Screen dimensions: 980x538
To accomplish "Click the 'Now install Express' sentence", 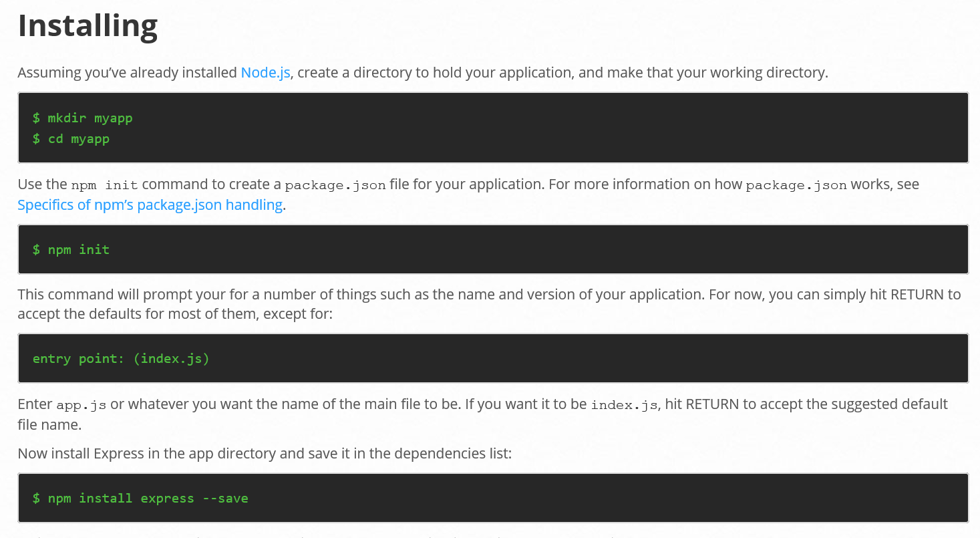I will coord(265,453).
